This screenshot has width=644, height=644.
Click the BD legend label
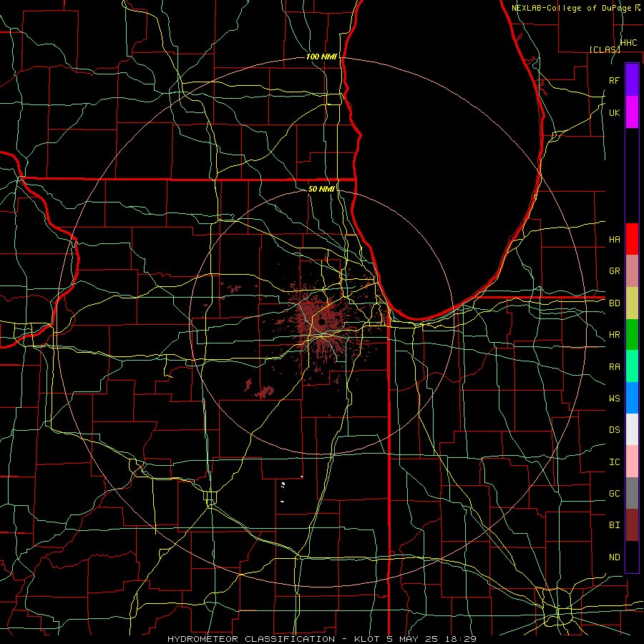pos(614,303)
